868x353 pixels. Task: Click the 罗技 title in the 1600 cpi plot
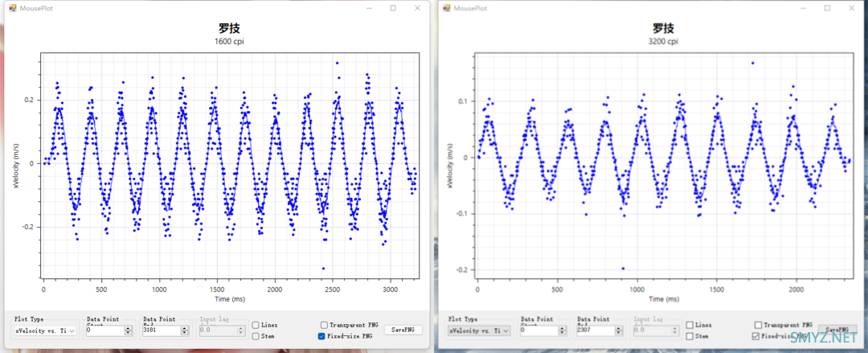click(x=229, y=28)
